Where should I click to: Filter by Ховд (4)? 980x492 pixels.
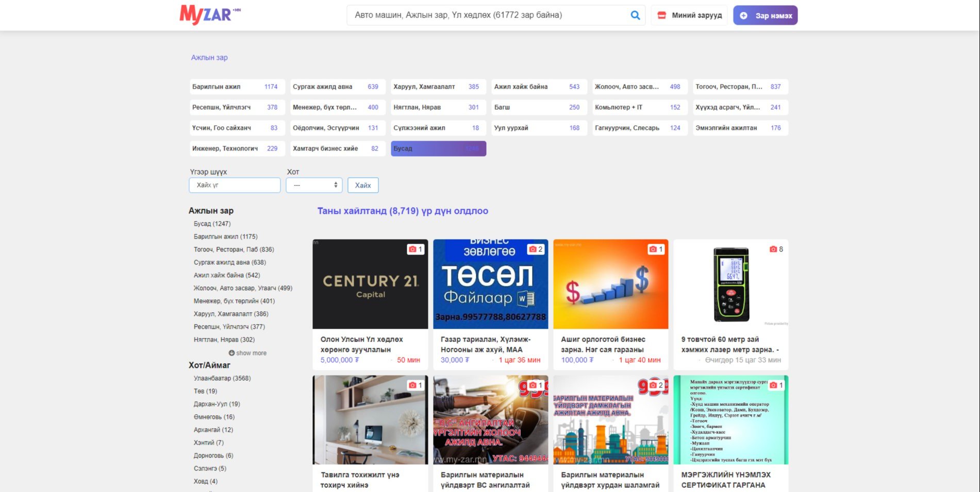pos(206,481)
